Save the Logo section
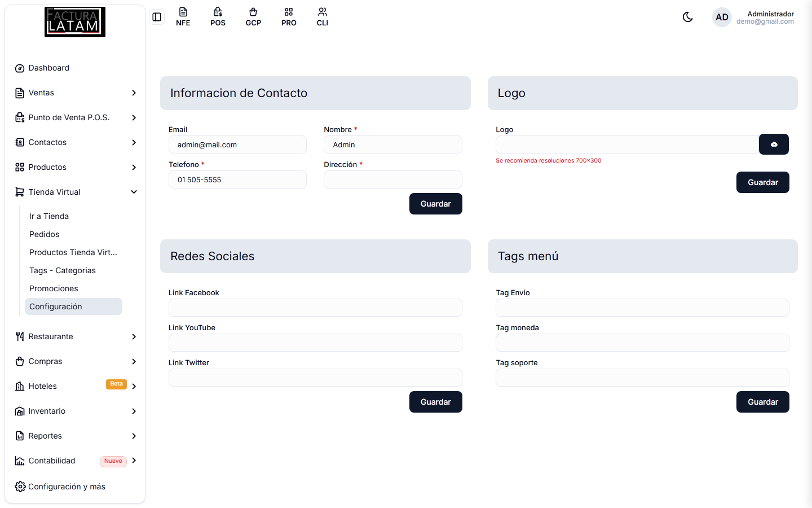 [763, 182]
